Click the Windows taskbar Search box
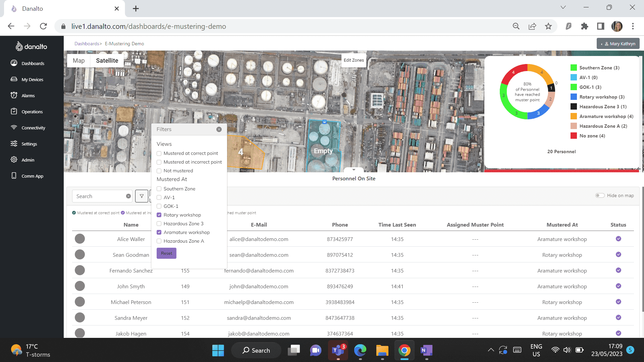Screen dimensions: 644x362 pos(256,350)
